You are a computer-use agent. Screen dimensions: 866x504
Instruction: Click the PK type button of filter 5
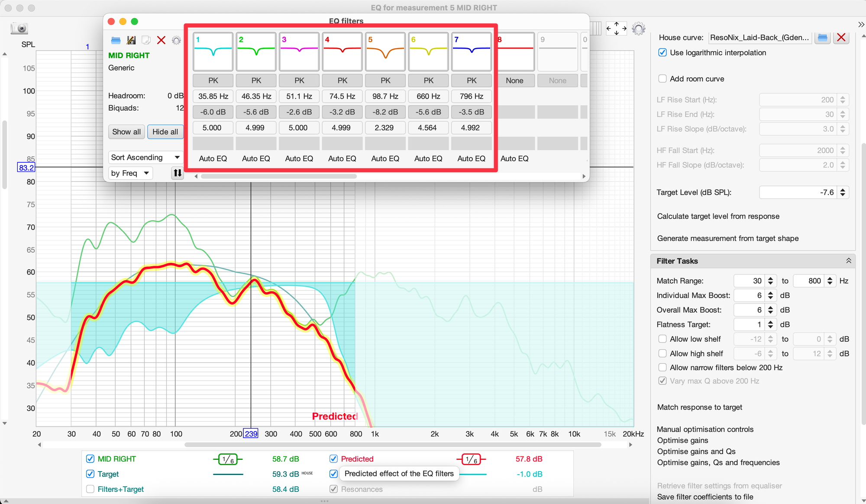tap(385, 81)
